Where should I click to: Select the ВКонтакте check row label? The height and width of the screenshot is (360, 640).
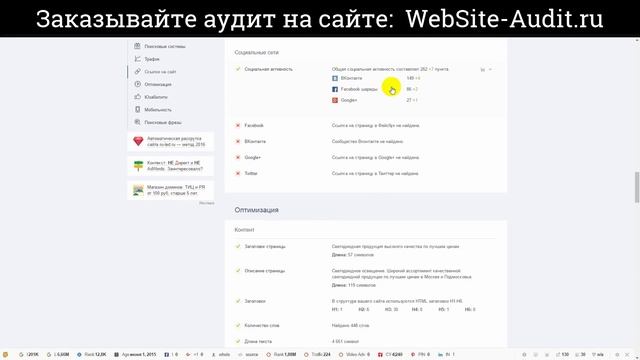[x=255, y=142]
